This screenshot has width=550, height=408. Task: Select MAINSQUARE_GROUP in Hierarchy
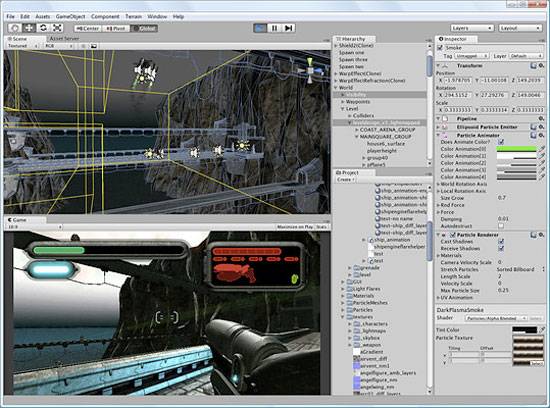[385, 137]
